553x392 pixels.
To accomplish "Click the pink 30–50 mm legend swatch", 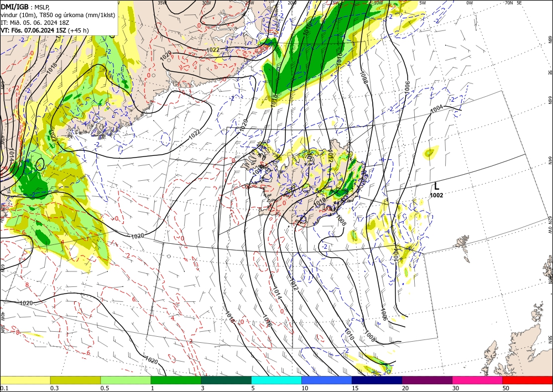I will [478, 380].
